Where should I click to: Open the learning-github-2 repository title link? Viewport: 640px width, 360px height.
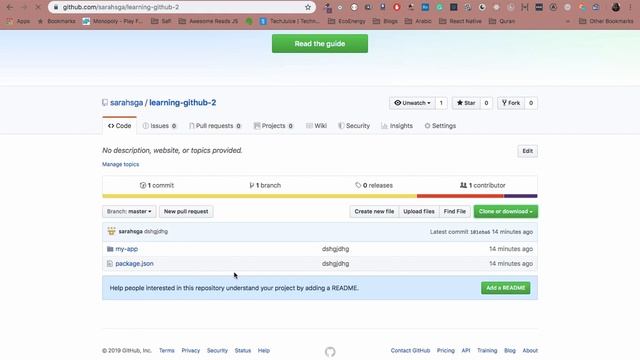(182, 102)
